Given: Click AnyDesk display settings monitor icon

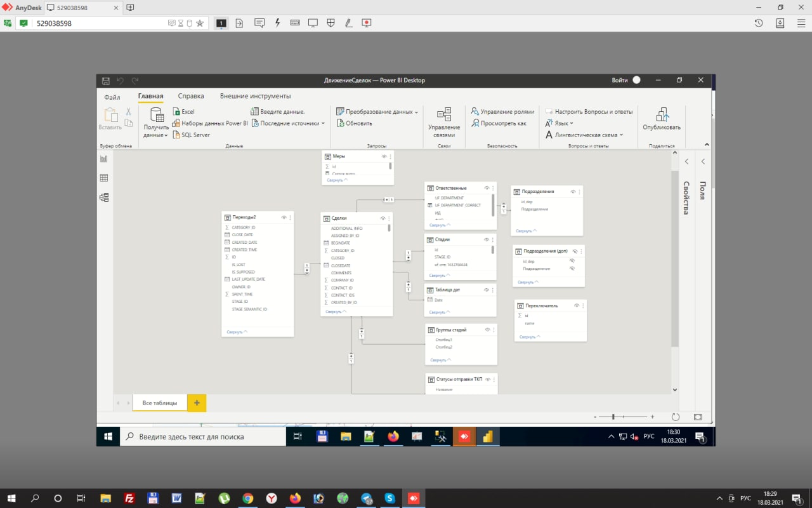Looking at the screenshot, I should 313,23.
